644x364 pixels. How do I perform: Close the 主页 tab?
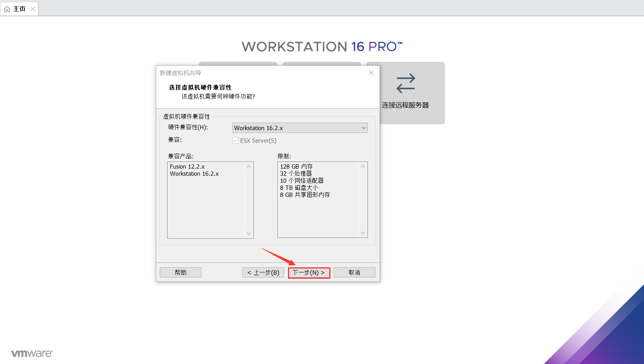pos(33,8)
